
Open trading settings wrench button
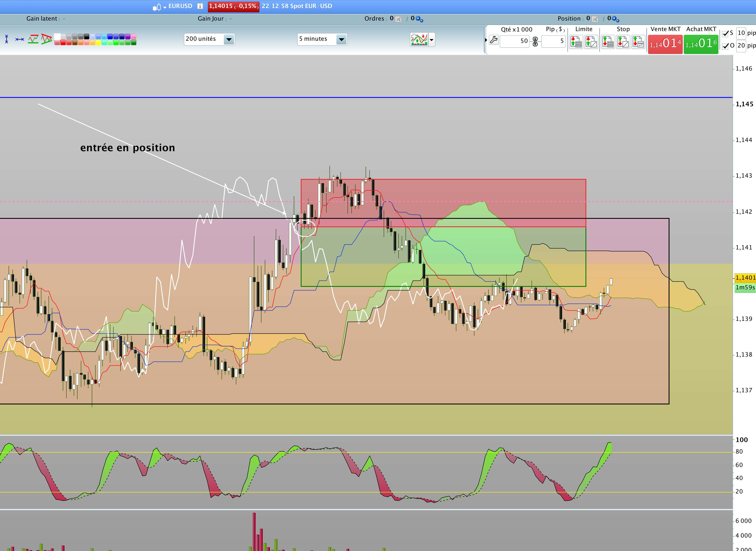click(493, 40)
